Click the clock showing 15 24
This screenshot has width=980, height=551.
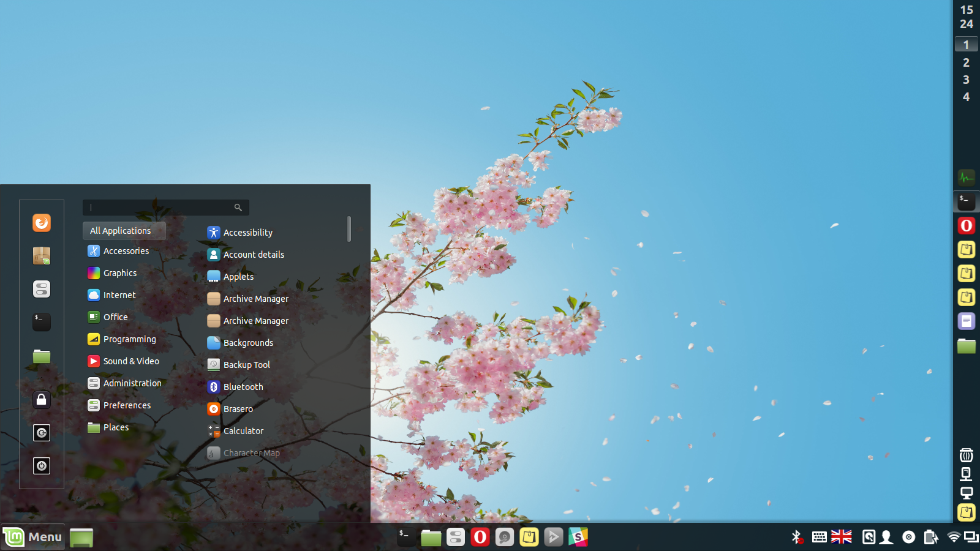click(967, 17)
